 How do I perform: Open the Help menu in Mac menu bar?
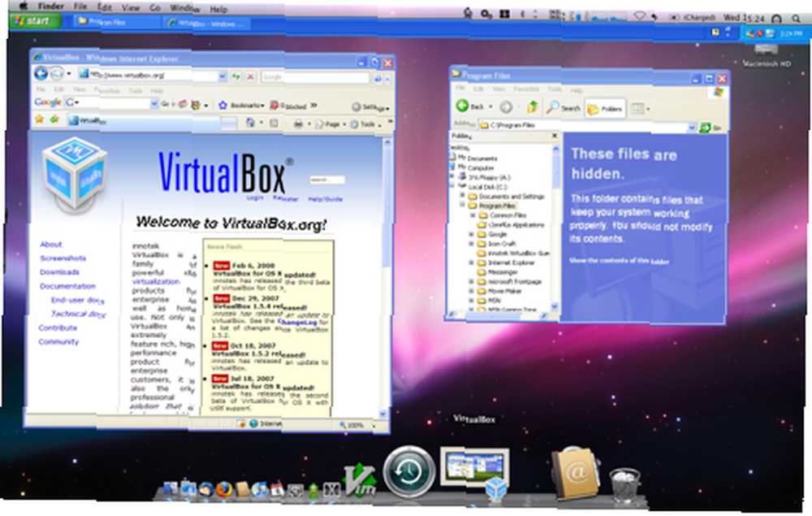click(218, 9)
